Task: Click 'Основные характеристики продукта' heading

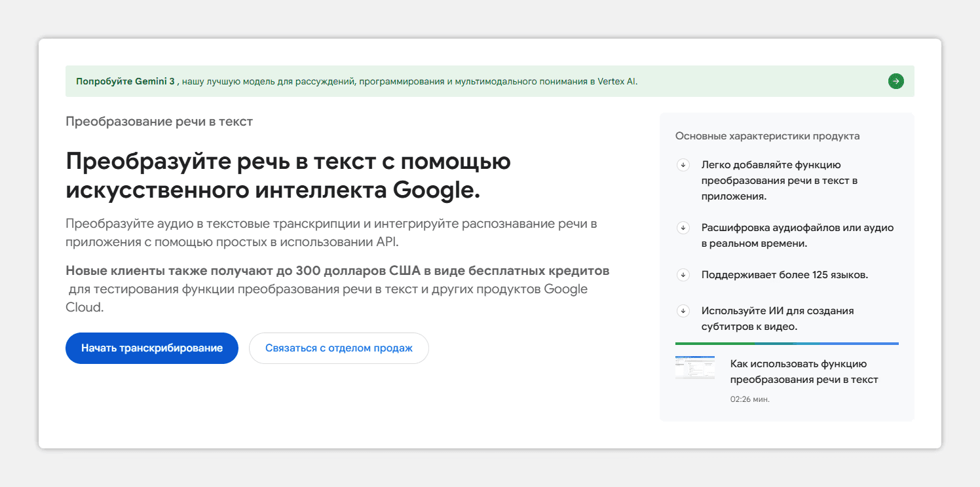Action: click(x=768, y=136)
